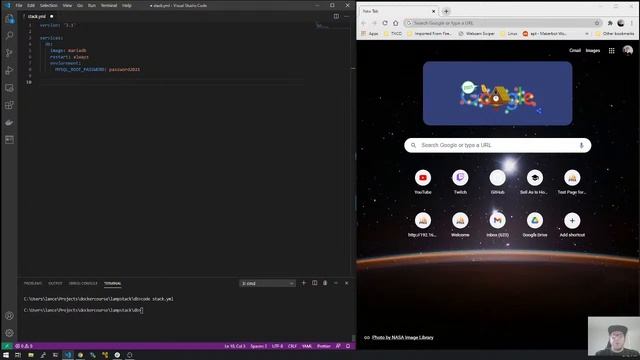Open the Run and Debug view
Screen dimensions: 640x360
point(9,70)
